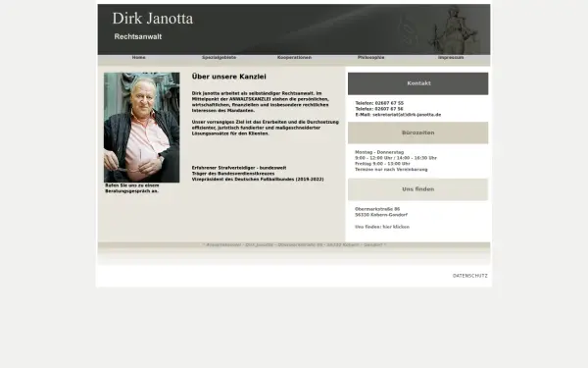Click the 'Obermarkstraße 86' address line
Viewport: 588px width, 368px height.
coord(377,209)
